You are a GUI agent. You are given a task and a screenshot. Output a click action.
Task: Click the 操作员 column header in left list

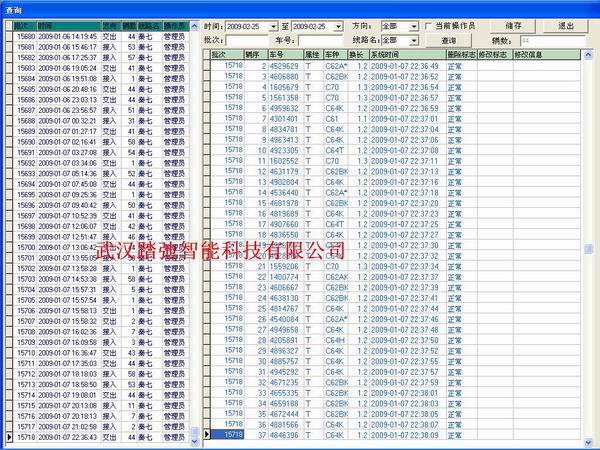[172, 21]
